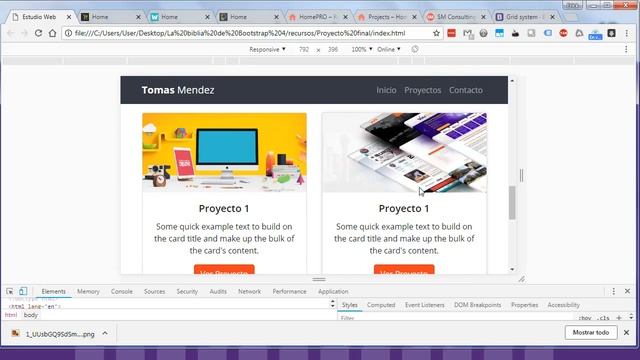Click the Proyectos nav link

(422, 90)
